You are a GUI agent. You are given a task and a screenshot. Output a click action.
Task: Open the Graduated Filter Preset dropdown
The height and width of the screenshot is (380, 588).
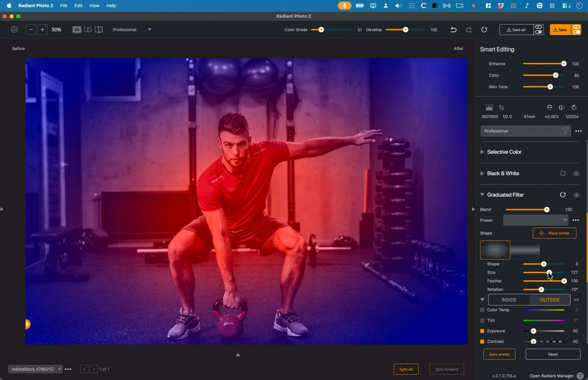pos(535,220)
